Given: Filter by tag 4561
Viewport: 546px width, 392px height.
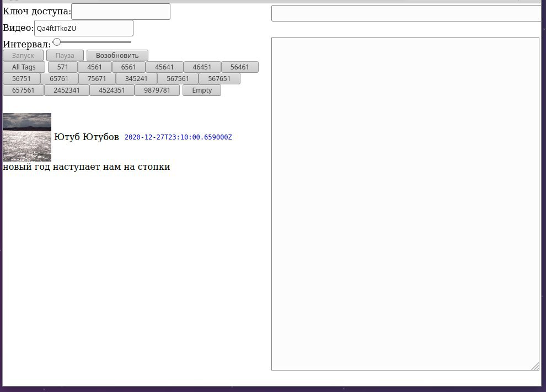Looking at the screenshot, I should [95, 67].
